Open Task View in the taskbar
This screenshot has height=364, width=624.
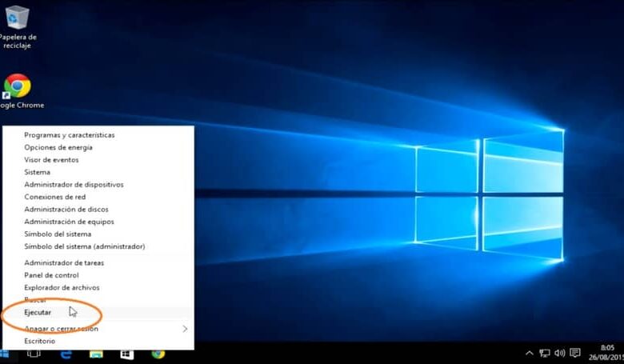[34, 354]
